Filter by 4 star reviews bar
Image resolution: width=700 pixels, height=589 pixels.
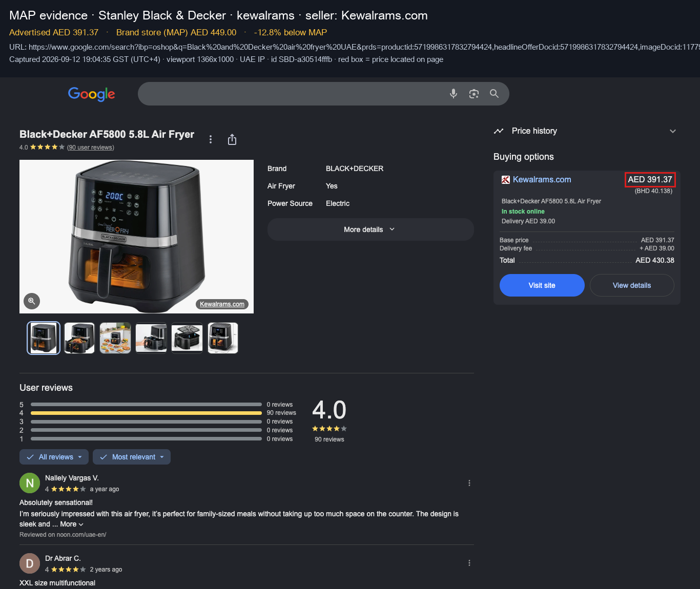[x=146, y=413]
